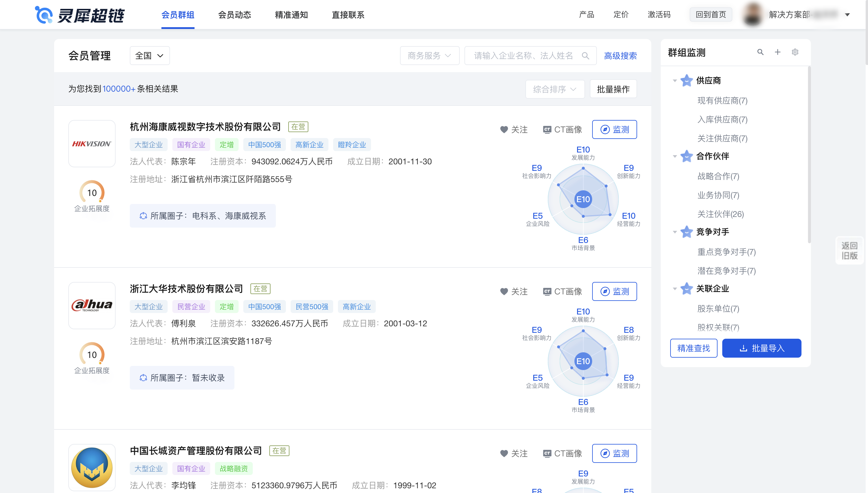
Task: Switch to 会员群组 tab
Action: coord(178,15)
